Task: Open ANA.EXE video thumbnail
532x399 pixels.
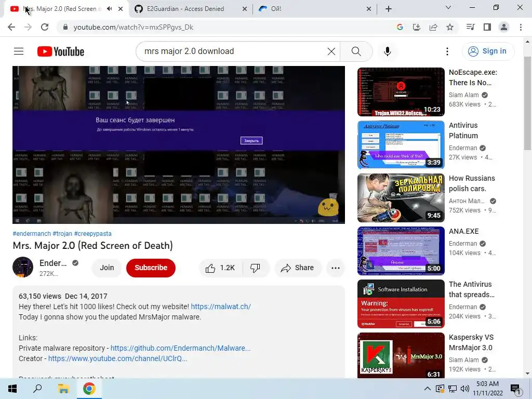Action: point(401,251)
